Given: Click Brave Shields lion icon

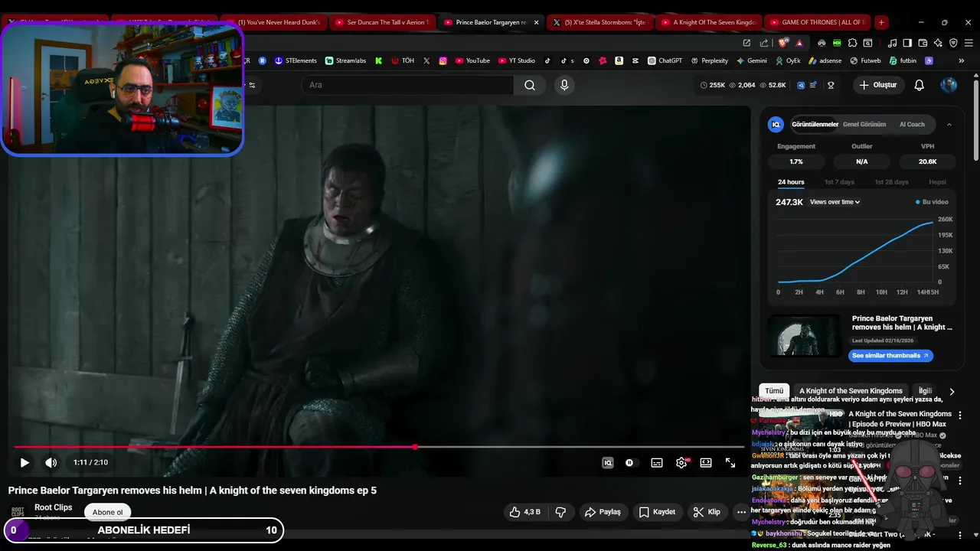Looking at the screenshot, I should [x=782, y=43].
